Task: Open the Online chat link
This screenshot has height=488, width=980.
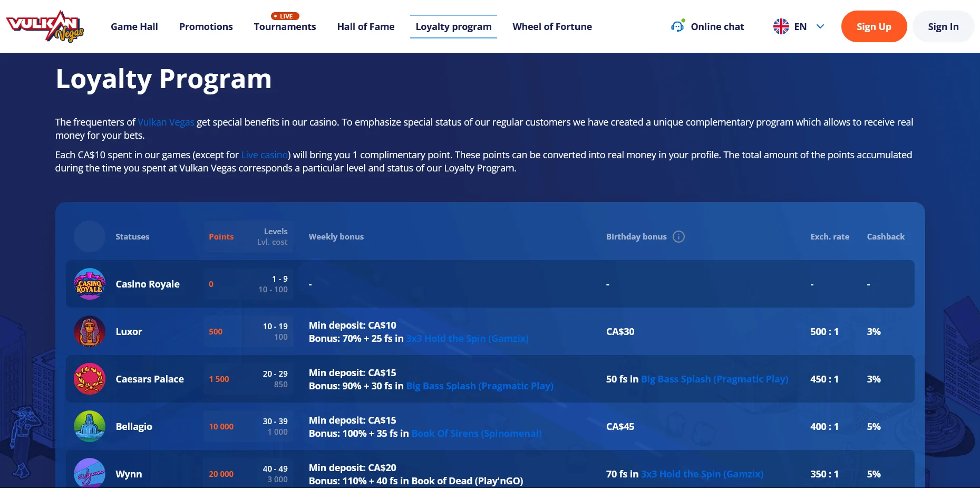Action: coord(717,26)
